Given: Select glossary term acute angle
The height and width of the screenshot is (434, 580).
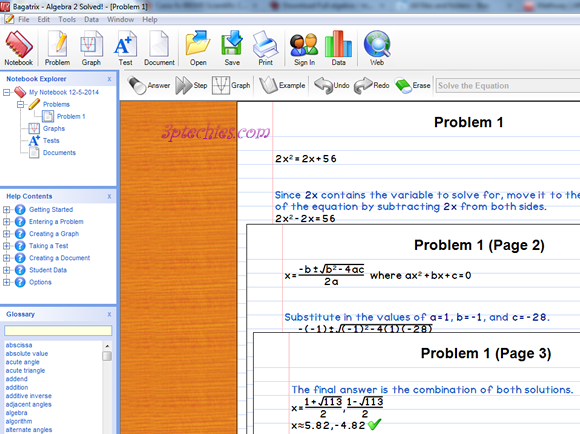Looking at the screenshot, I should click(x=23, y=362).
